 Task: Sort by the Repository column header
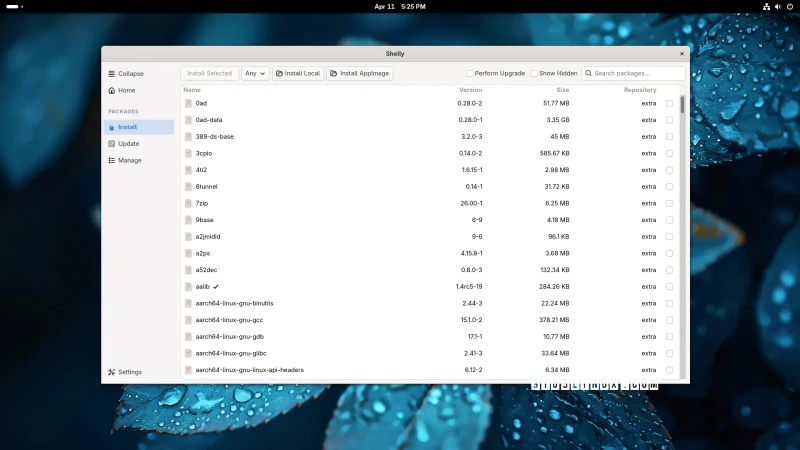pos(640,90)
